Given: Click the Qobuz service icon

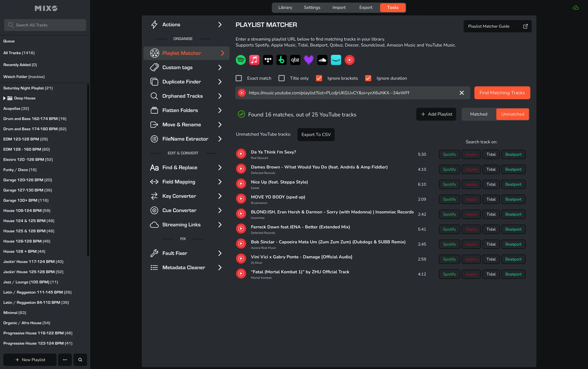Looking at the screenshot, I should (x=295, y=60).
